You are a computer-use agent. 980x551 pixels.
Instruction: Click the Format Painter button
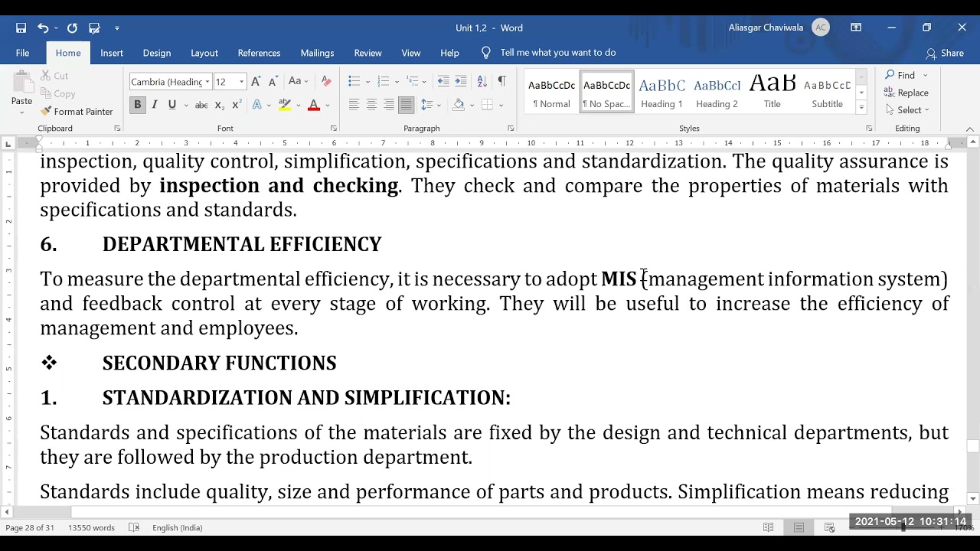point(76,112)
